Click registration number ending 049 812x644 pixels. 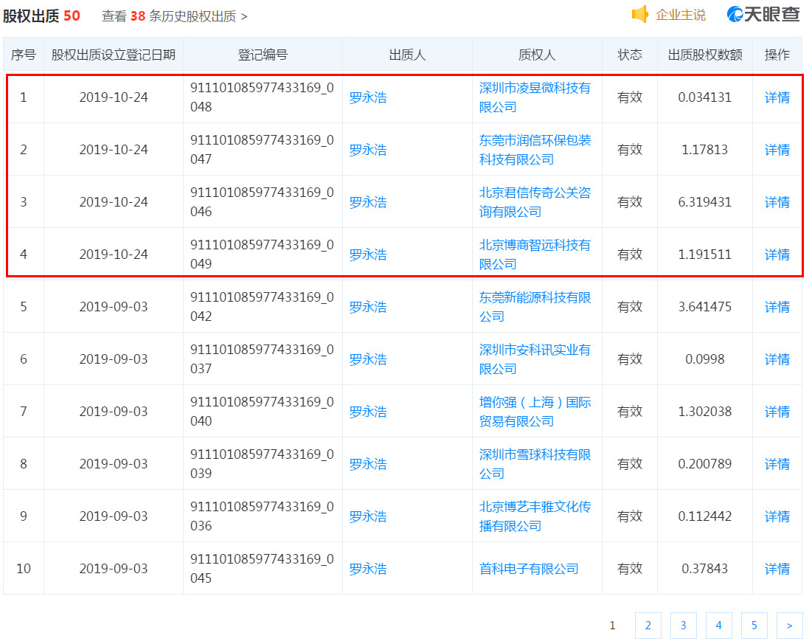[x=262, y=255]
